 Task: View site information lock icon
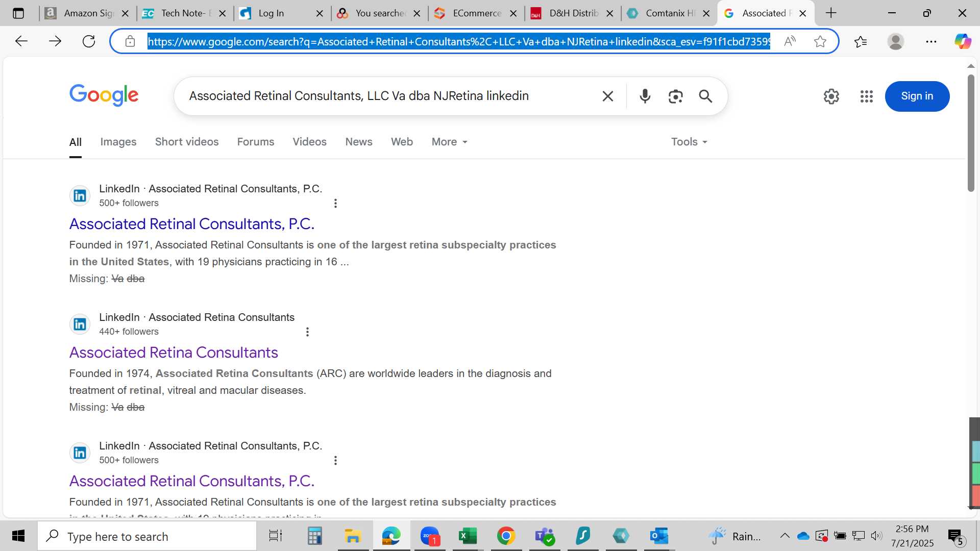click(130, 41)
